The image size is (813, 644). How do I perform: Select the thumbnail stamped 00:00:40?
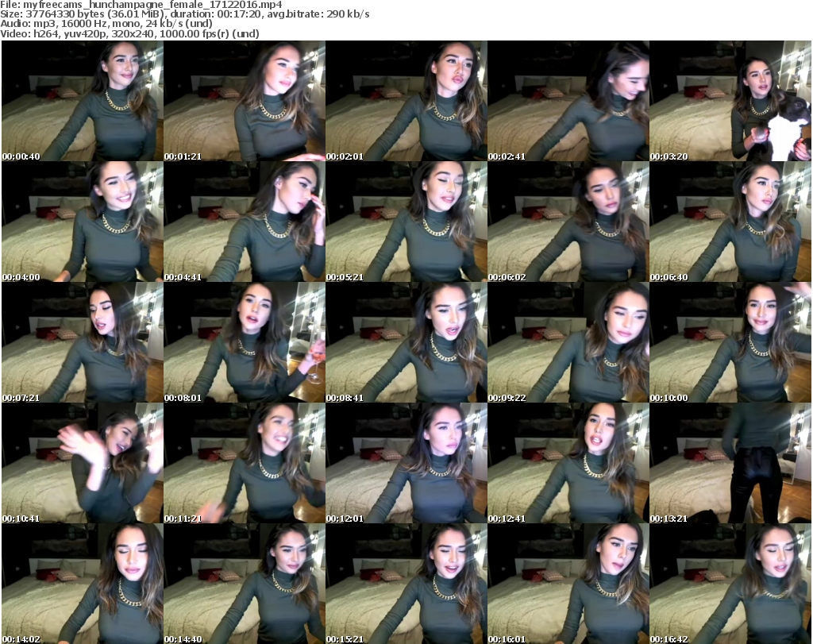83,101
